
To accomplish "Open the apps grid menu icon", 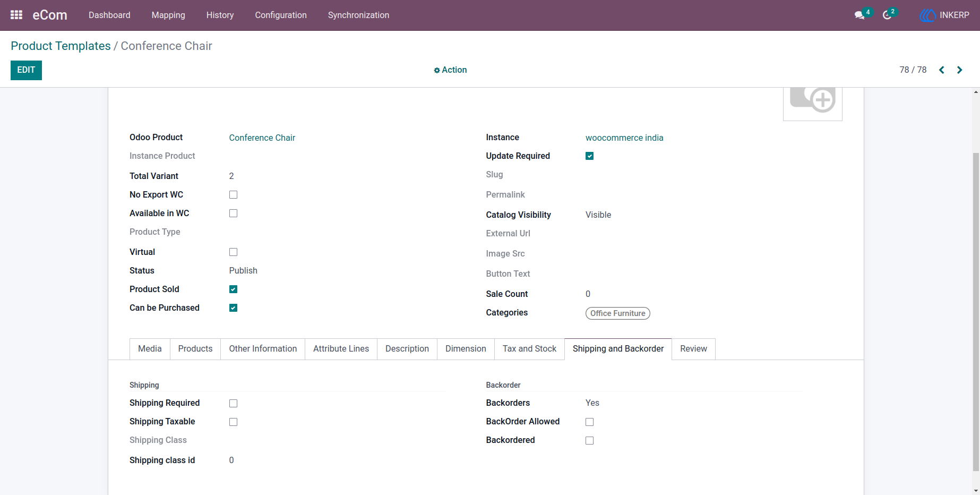I will click(16, 15).
